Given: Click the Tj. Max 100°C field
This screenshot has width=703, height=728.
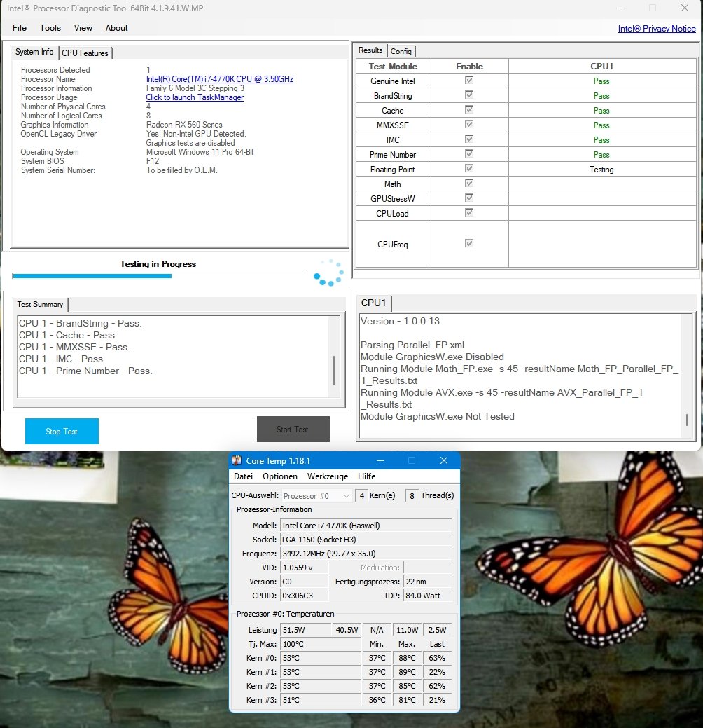Looking at the screenshot, I should 321,644.
